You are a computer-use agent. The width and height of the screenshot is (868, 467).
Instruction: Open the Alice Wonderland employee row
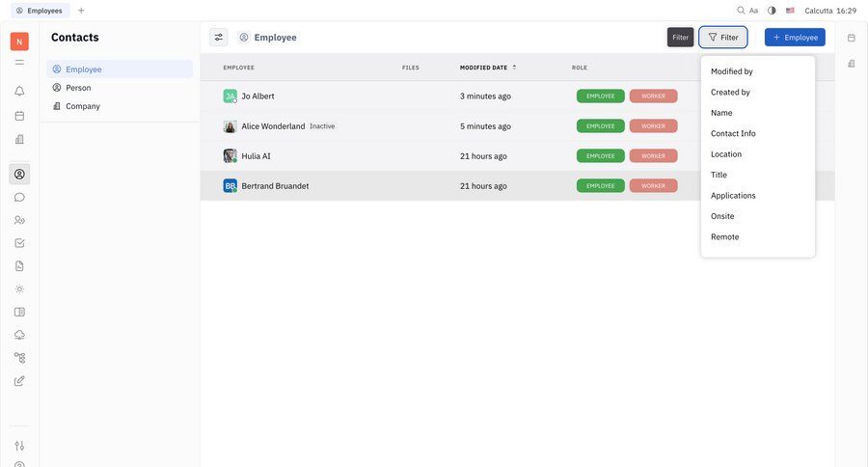[x=273, y=126]
